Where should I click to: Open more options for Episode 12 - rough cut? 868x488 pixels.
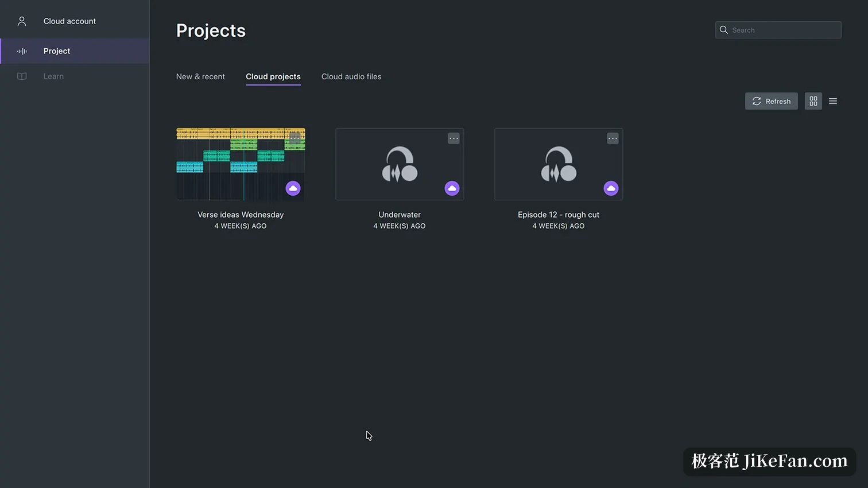coord(613,138)
